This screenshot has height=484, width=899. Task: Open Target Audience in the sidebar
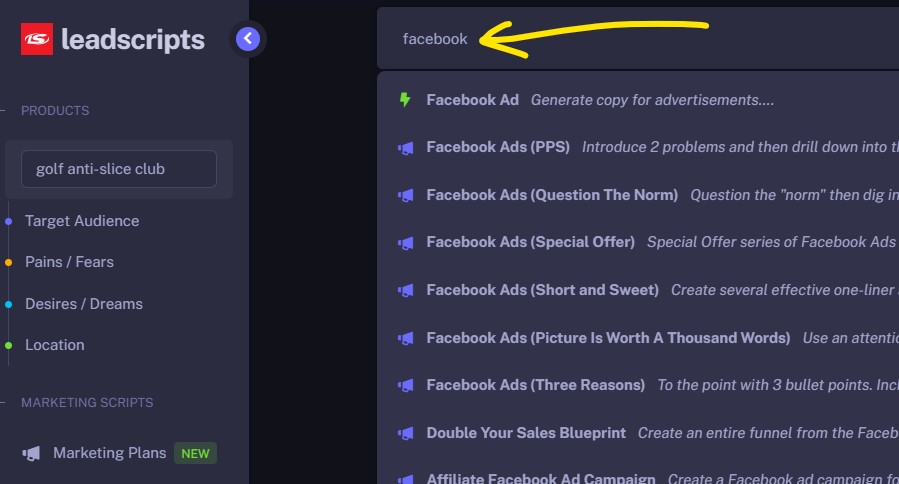(82, 221)
